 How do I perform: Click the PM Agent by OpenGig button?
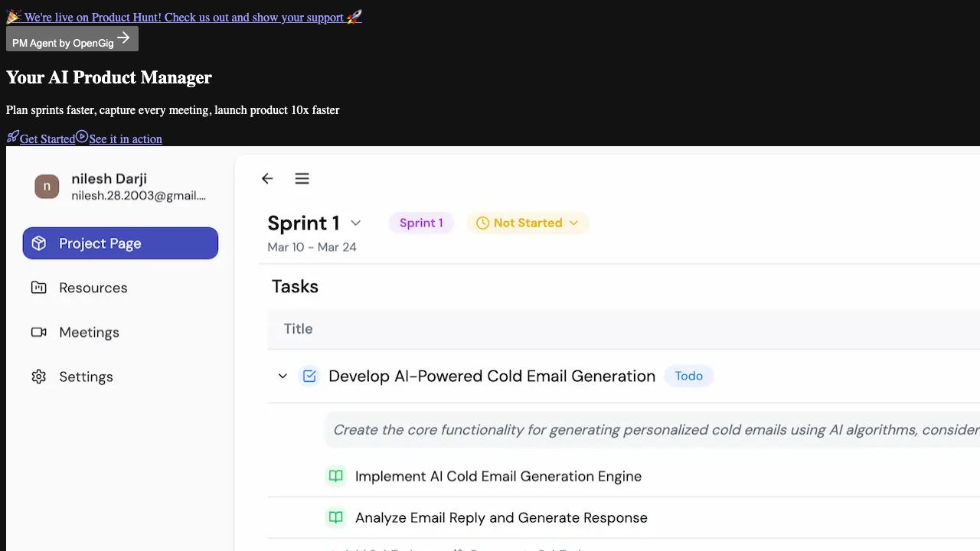pyautogui.click(x=72, y=39)
